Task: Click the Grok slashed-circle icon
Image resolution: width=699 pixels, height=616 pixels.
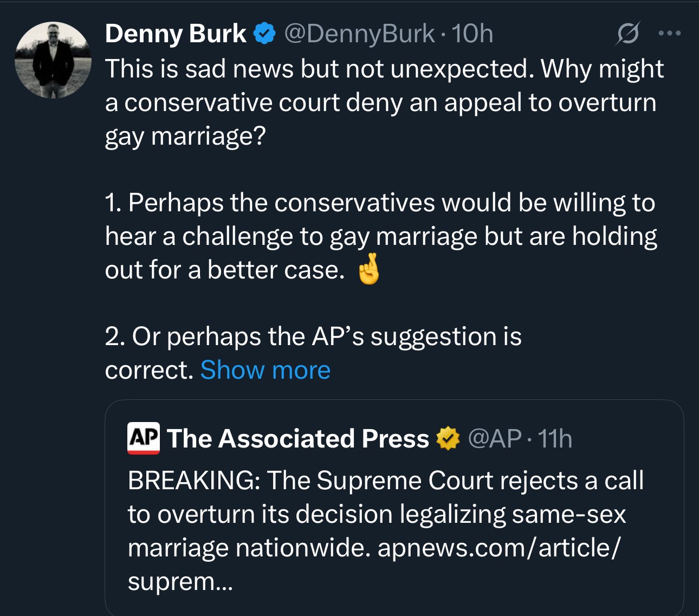Action: tap(629, 34)
